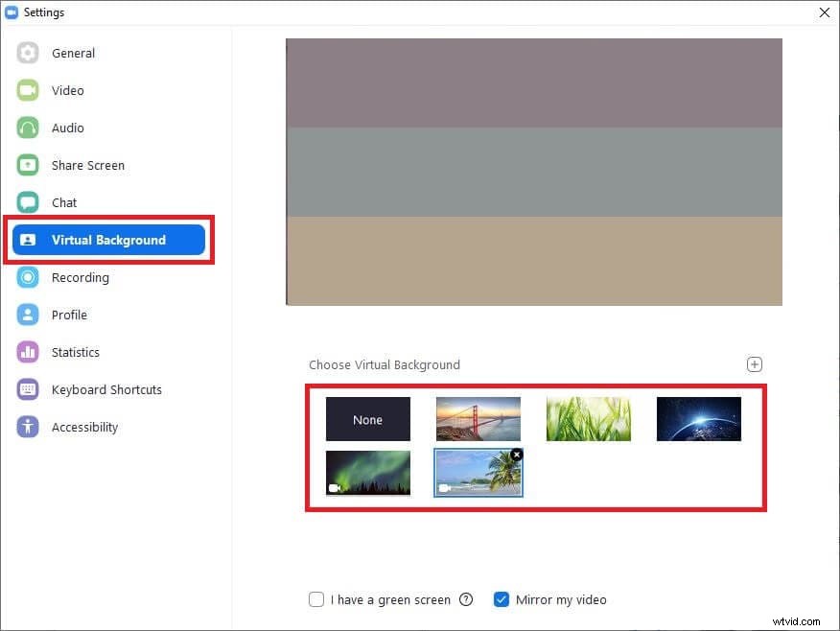
Task: Open General settings
Action: (x=73, y=53)
